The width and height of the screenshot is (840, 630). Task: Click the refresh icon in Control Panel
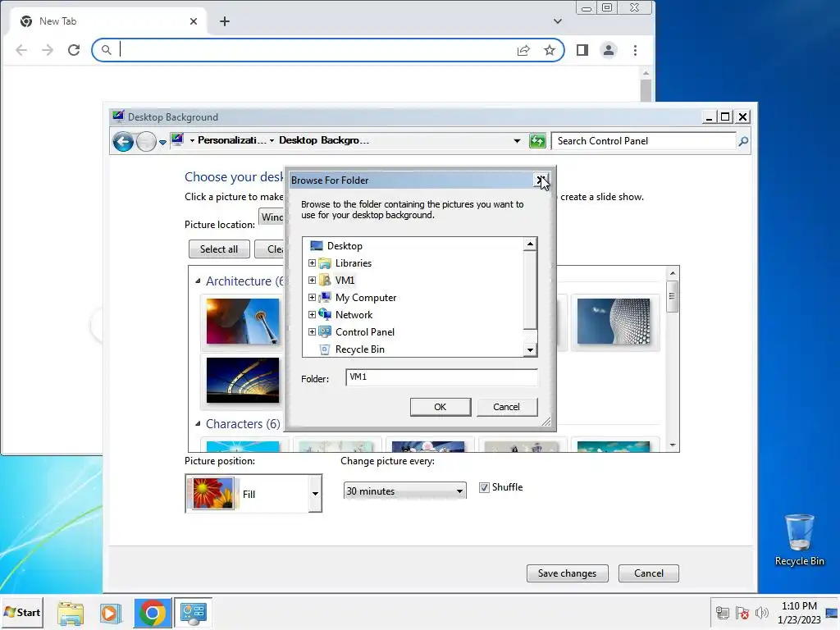(x=537, y=141)
